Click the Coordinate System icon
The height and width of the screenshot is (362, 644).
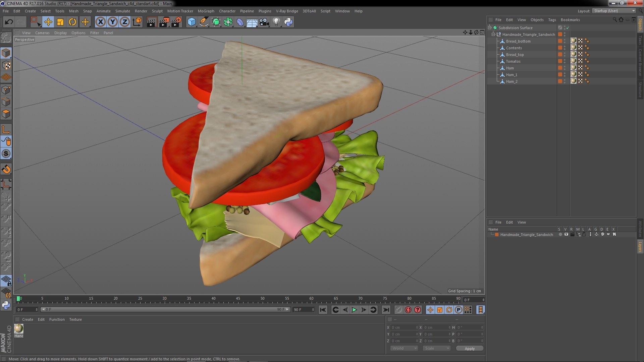(137, 22)
